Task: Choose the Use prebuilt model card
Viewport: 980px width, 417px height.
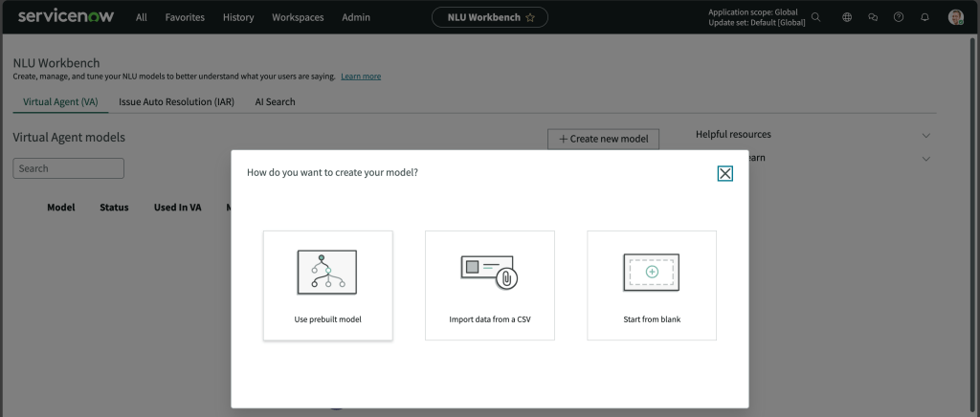Action: tap(327, 285)
